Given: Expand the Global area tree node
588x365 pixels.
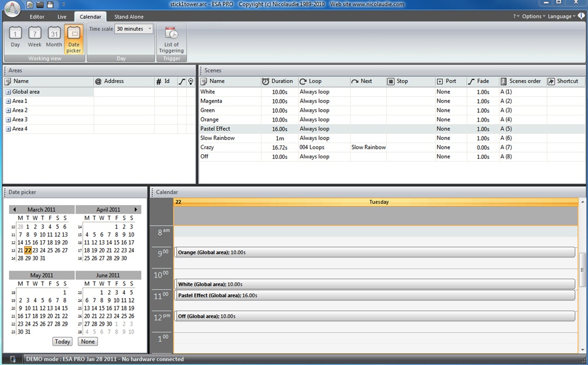Looking at the screenshot, I should (x=8, y=92).
